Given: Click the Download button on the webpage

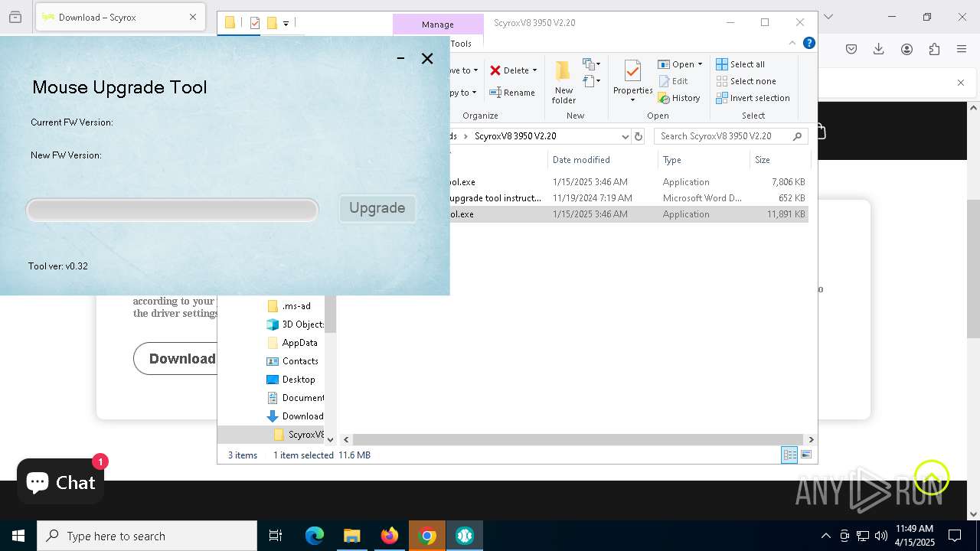Looking at the screenshot, I should [x=176, y=359].
